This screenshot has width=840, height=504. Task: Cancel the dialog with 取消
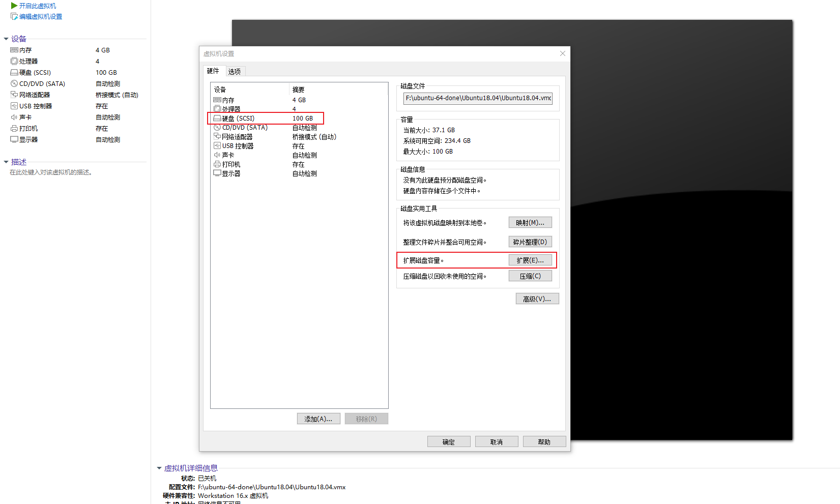[x=497, y=441]
